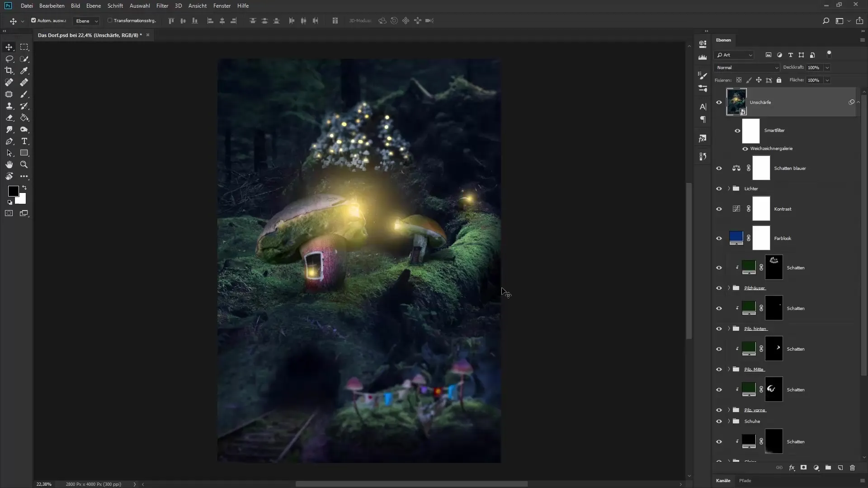Viewport: 868px width, 488px height.
Task: Open the Filter menu
Action: pyautogui.click(x=162, y=6)
